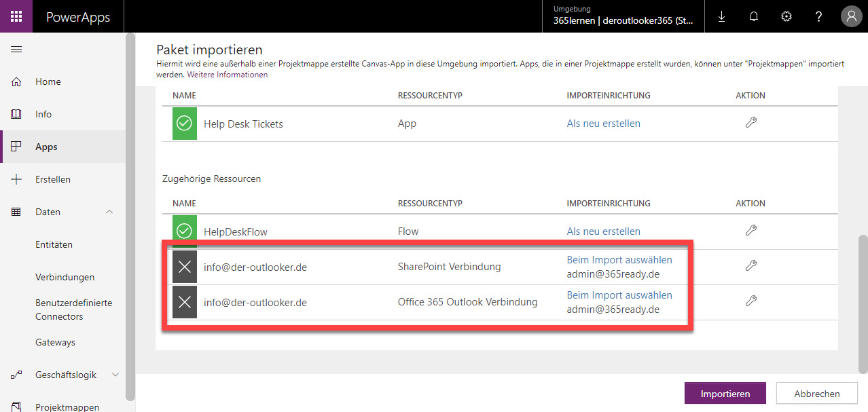This screenshot has width=868, height=412.
Task: Select the Help Desk Tickets name
Action: pos(243,124)
